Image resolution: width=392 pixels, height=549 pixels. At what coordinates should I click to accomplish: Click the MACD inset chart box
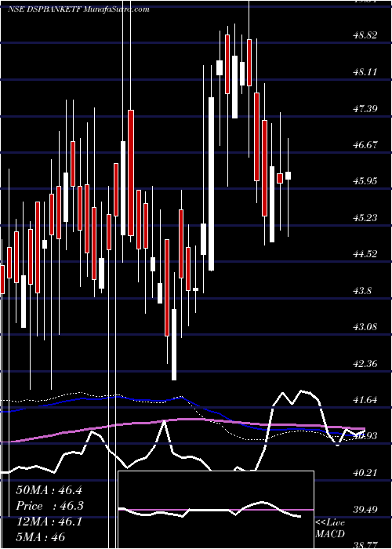click(216, 510)
